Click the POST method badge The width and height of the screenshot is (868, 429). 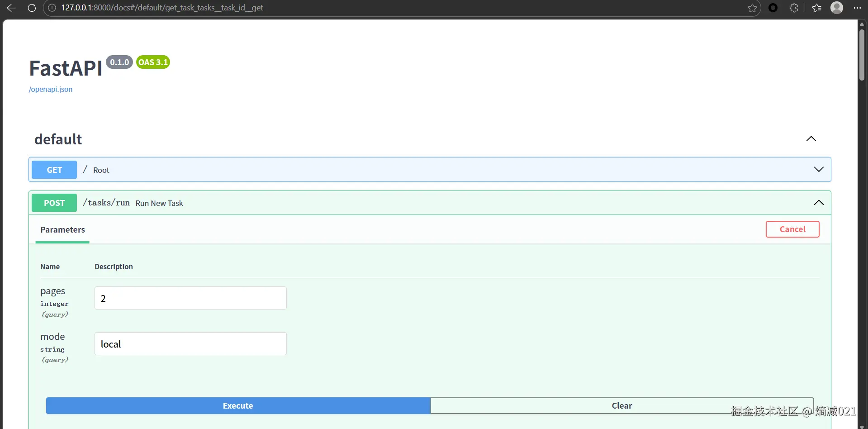[54, 203]
